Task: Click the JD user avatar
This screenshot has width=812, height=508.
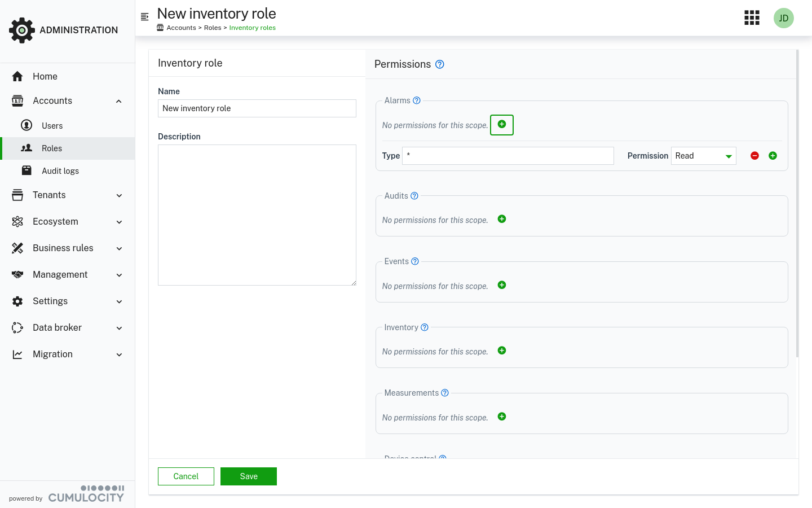Action: coord(783,18)
